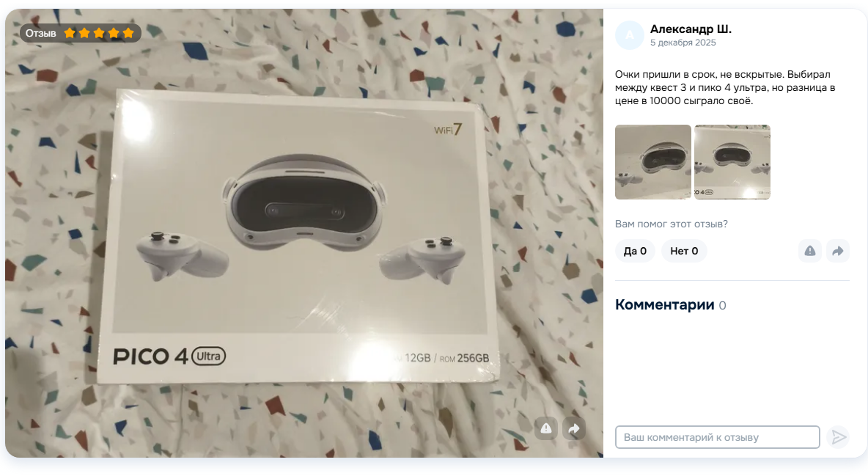Click the review date 5 декабря 2025
The height and width of the screenshot is (476, 868).
coord(683,43)
